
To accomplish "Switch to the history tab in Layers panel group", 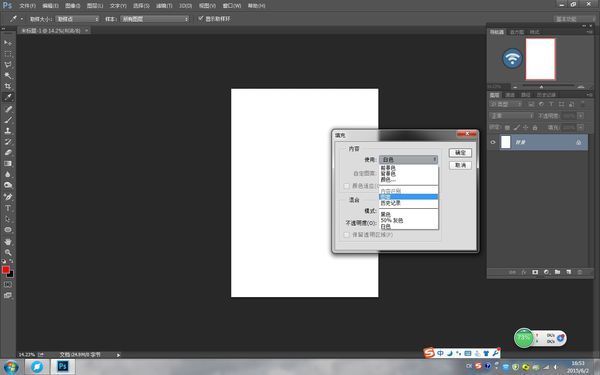I will click(546, 95).
